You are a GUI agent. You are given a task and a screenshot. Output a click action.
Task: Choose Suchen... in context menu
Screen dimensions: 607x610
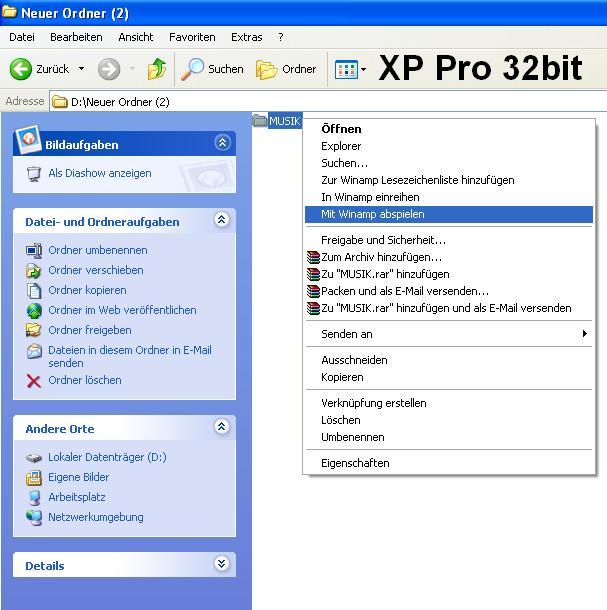[449, 163]
